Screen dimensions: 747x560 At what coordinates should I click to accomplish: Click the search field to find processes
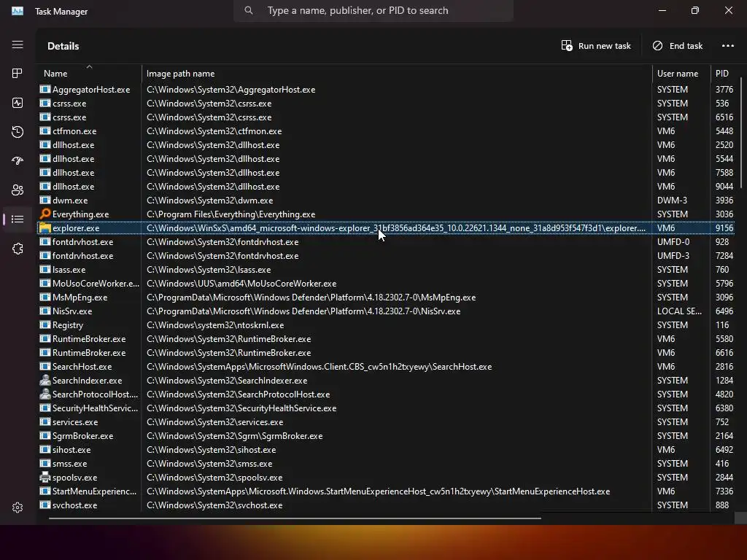click(x=373, y=10)
